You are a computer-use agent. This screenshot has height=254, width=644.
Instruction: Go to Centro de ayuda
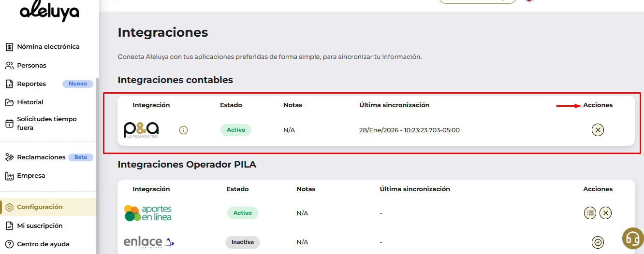pyautogui.click(x=43, y=244)
